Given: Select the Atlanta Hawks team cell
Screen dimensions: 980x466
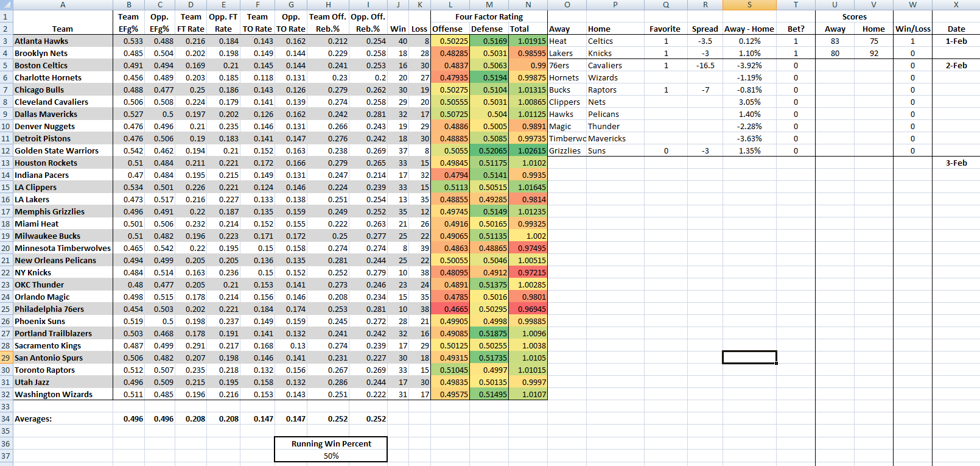Looking at the screenshot, I should pyautogui.click(x=63, y=41).
